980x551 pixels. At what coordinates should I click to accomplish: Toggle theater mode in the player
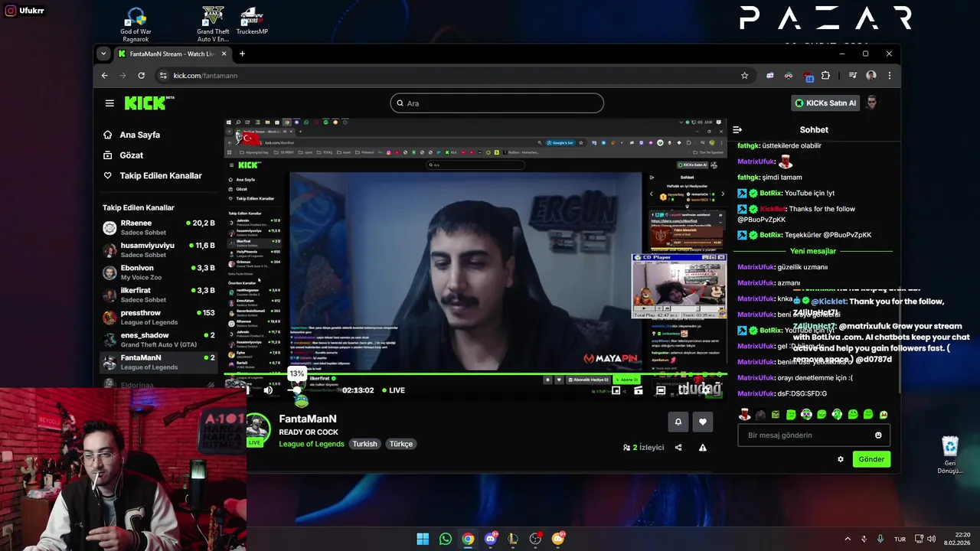coord(661,390)
